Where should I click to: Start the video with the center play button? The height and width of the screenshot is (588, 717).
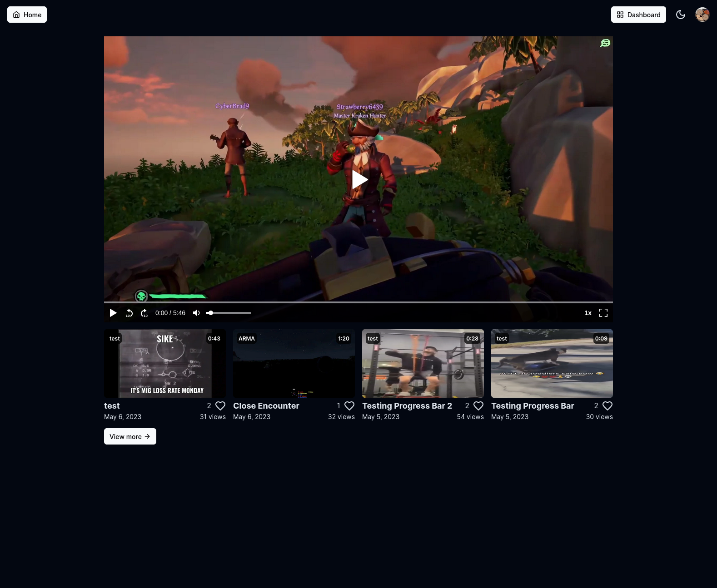(359, 179)
